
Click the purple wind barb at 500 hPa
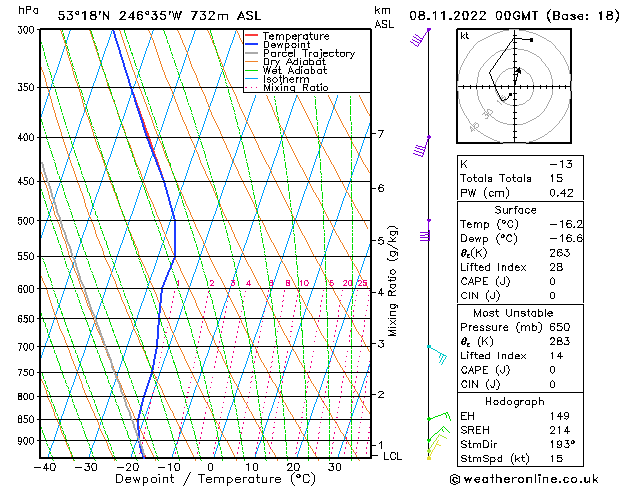[425, 231]
